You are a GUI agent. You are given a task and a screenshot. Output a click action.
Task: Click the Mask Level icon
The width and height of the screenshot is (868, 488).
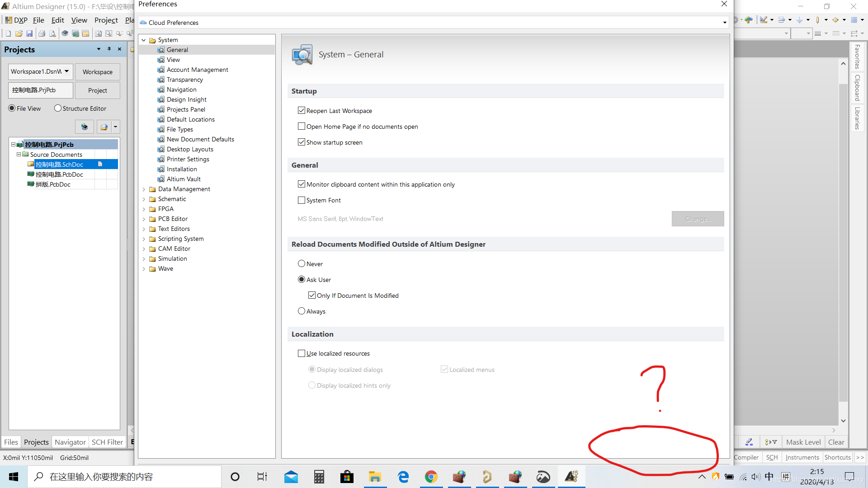coord(805,441)
